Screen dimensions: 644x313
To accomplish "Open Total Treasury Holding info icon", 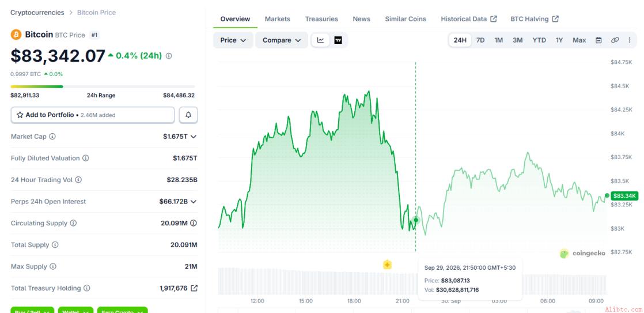I will pos(86,288).
